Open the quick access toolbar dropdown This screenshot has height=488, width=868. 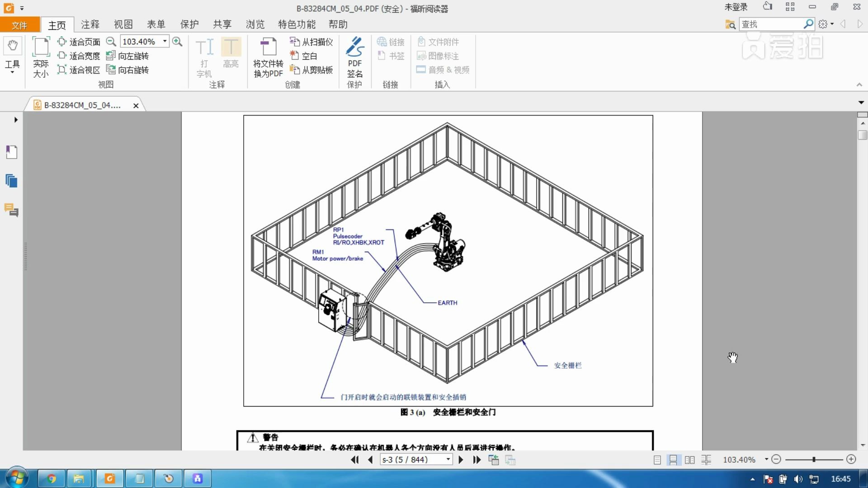22,8
